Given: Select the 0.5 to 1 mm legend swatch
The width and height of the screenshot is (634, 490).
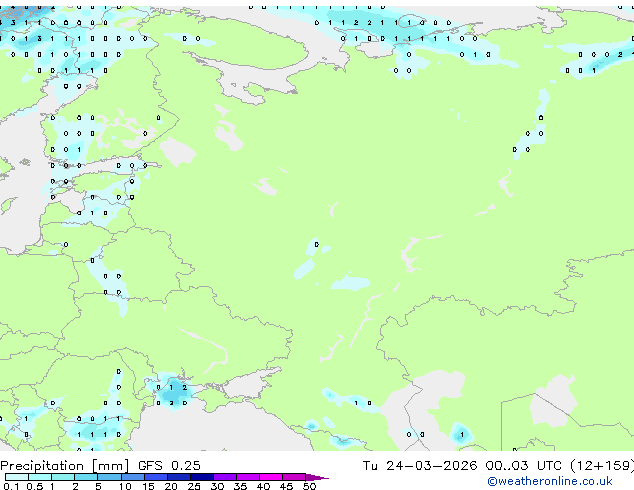Looking at the screenshot, I should coord(40,477).
